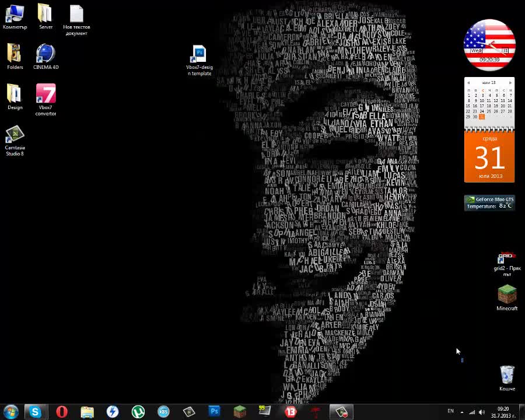525x420 pixels.
Task: Open the speaker volume control
Action: point(481,412)
